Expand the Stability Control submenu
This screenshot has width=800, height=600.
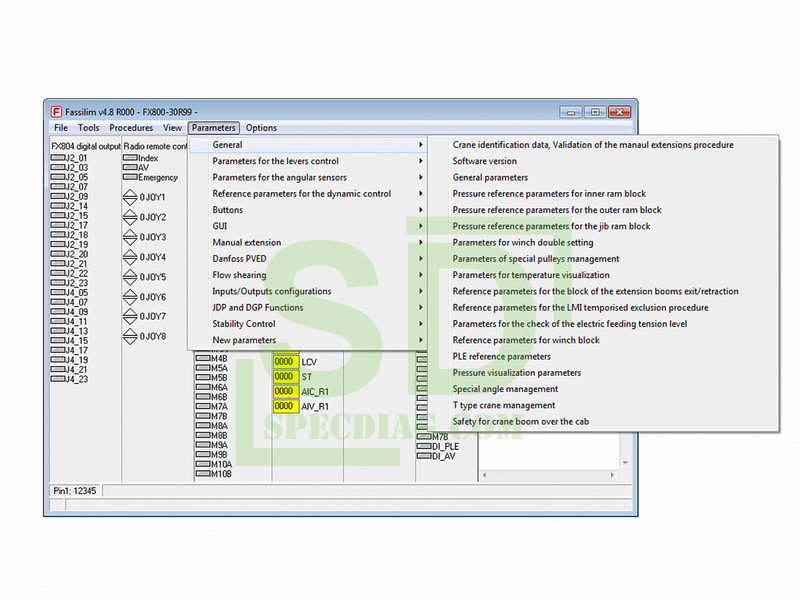coord(244,324)
